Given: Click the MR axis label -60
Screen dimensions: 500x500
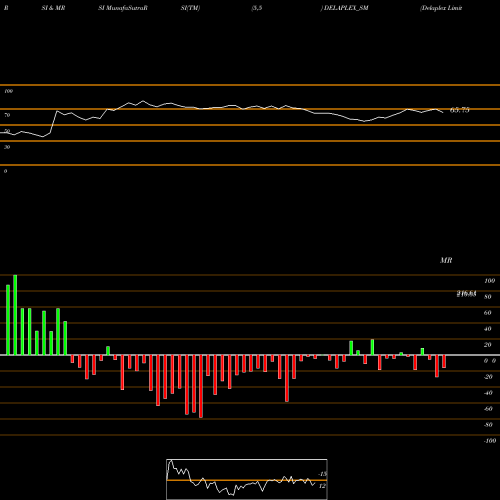Looking at the screenshot, I should click(488, 409).
